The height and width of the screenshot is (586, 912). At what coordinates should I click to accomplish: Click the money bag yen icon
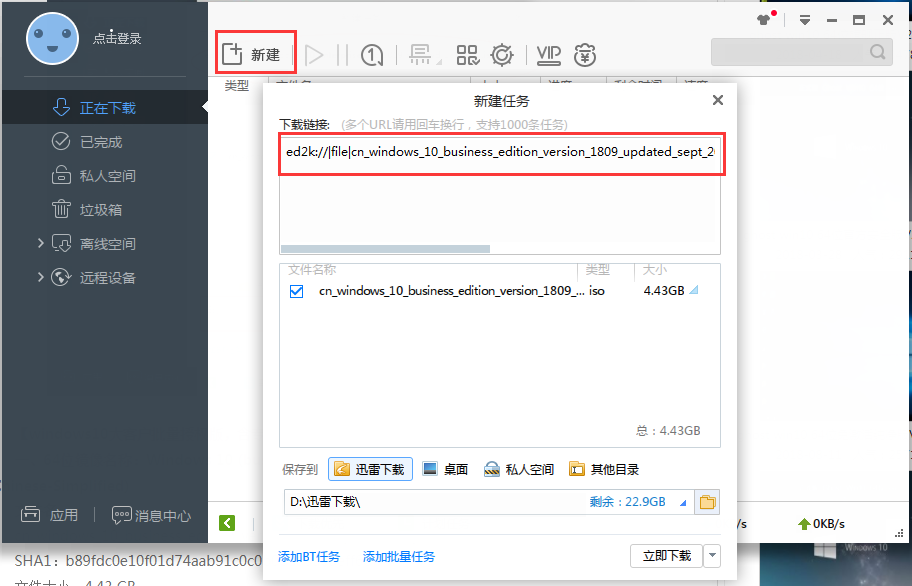click(585, 55)
